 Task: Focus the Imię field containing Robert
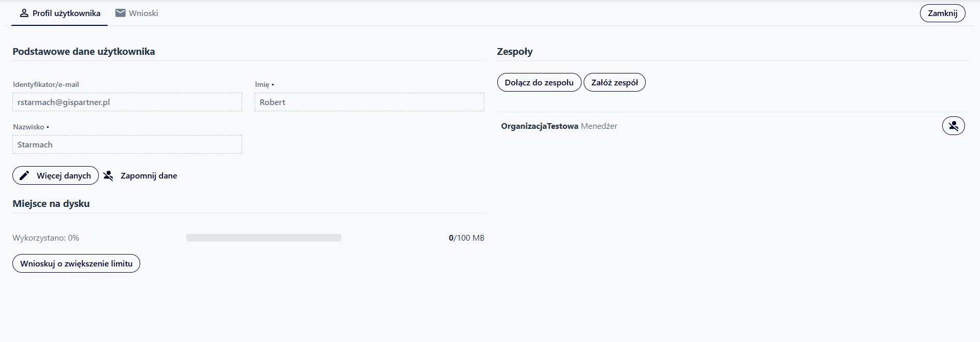click(369, 102)
